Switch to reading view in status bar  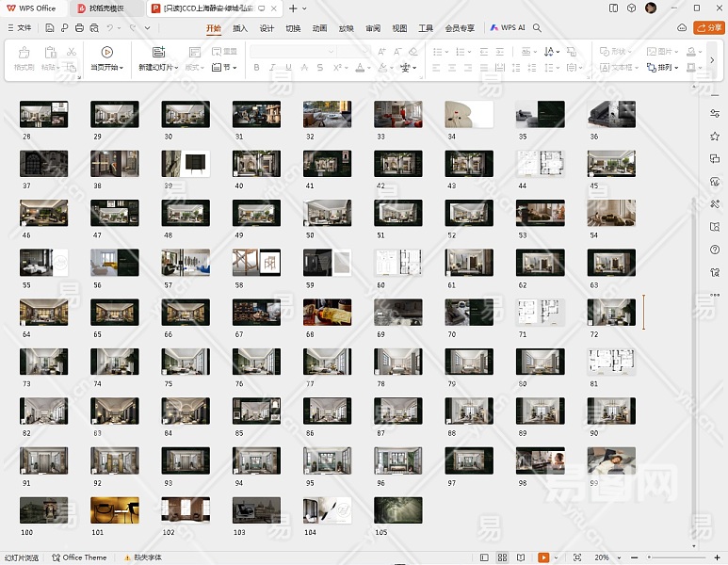pos(520,557)
